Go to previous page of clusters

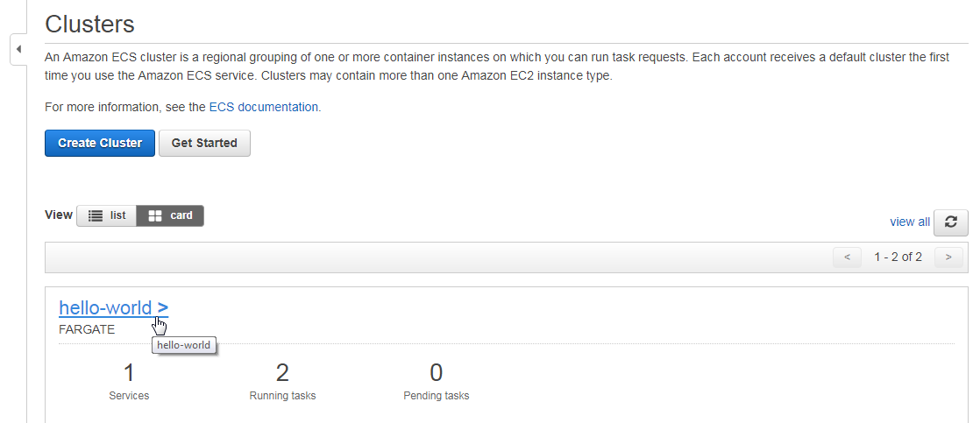coord(847,257)
